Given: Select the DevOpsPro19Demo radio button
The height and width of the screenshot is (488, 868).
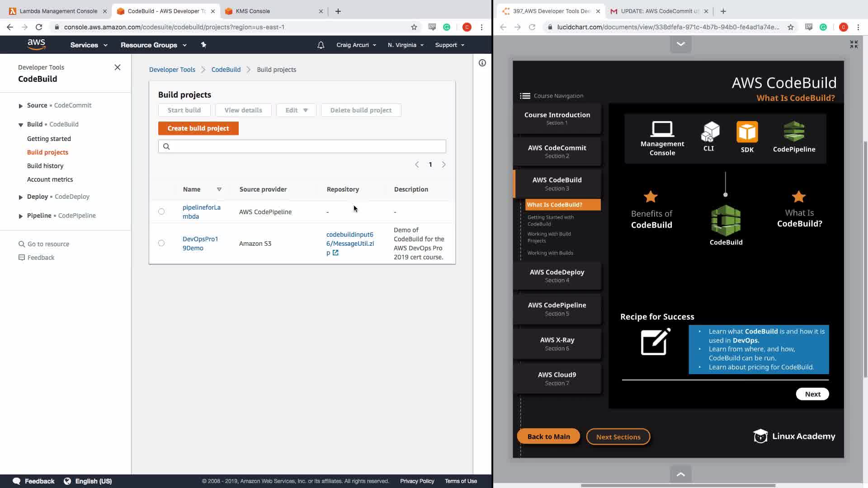Looking at the screenshot, I should click(161, 243).
